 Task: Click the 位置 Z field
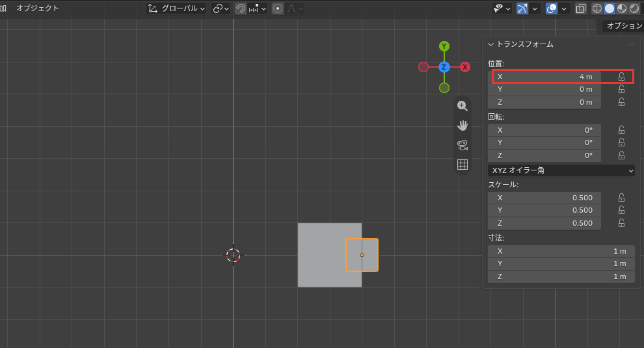544,102
